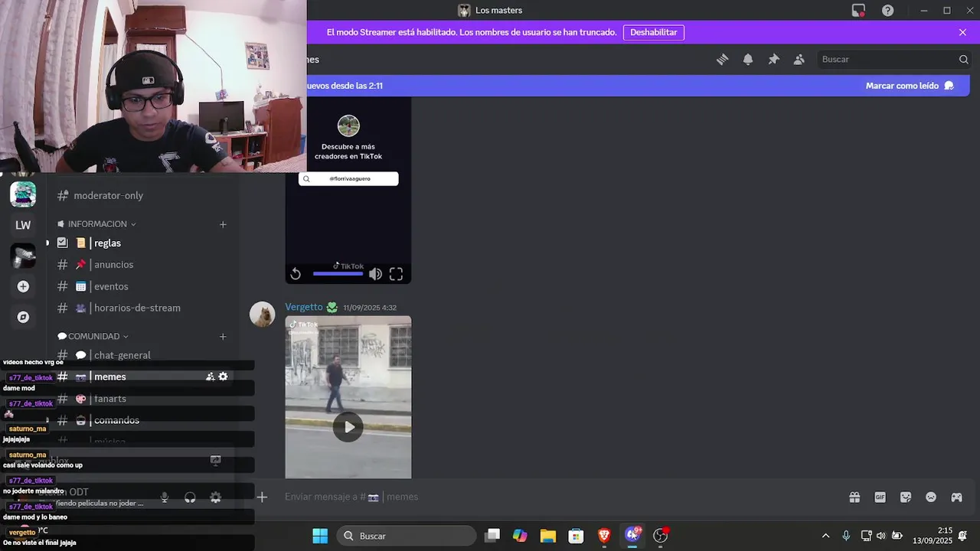Click the Buscar search field in Discord header
980x551 pixels.
(x=893, y=60)
